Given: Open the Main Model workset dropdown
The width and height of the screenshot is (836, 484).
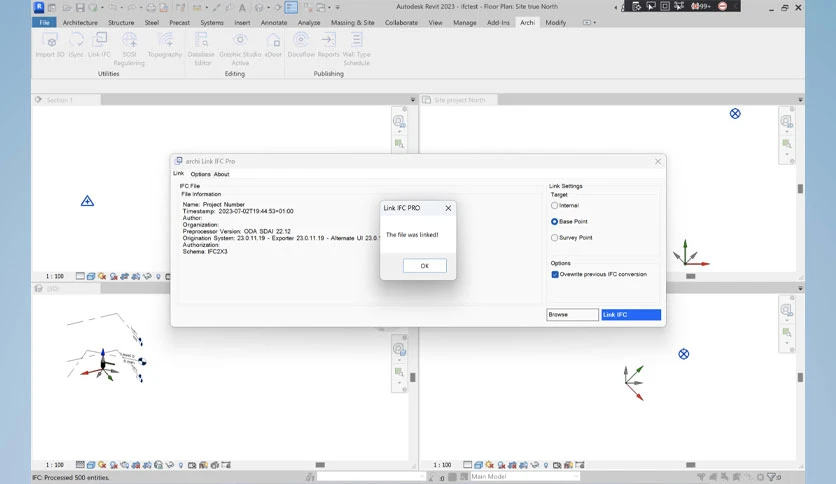Looking at the screenshot, I should point(524,477).
